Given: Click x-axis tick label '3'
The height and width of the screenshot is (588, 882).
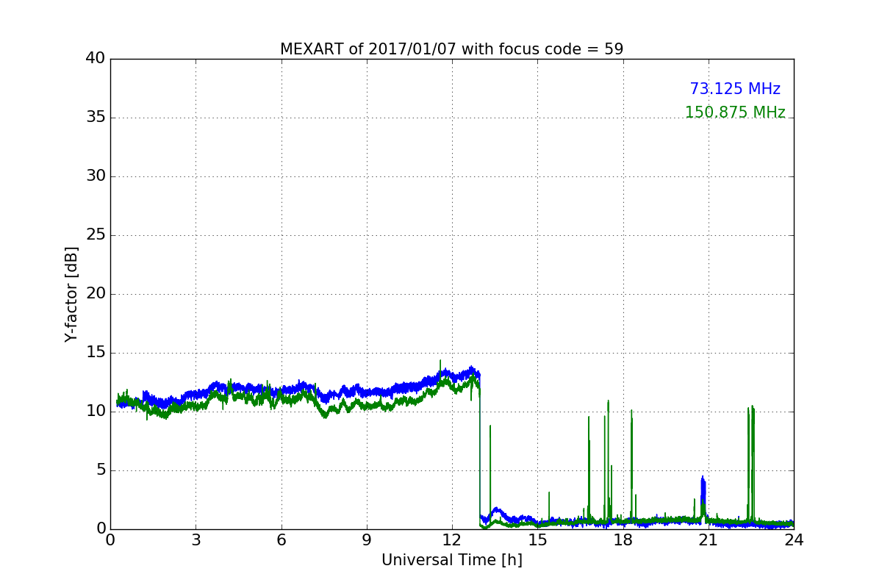Looking at the screenshot, I should click(196, 540).
